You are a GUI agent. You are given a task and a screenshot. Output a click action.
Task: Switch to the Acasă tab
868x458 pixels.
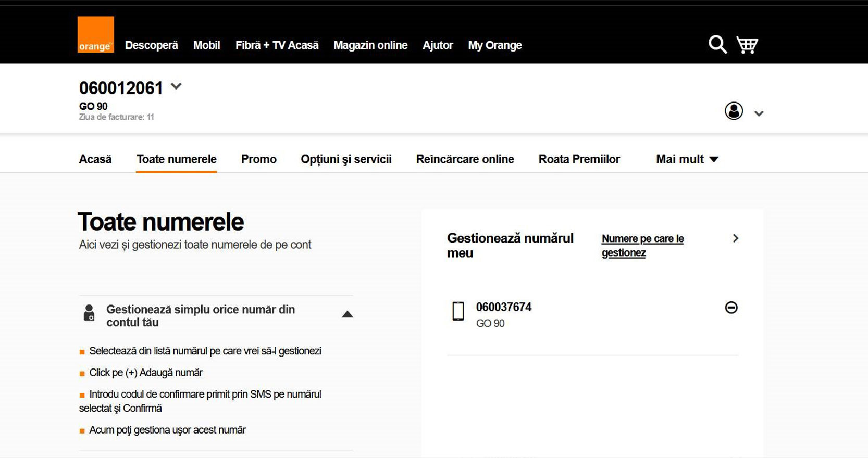tap(95, 159)
